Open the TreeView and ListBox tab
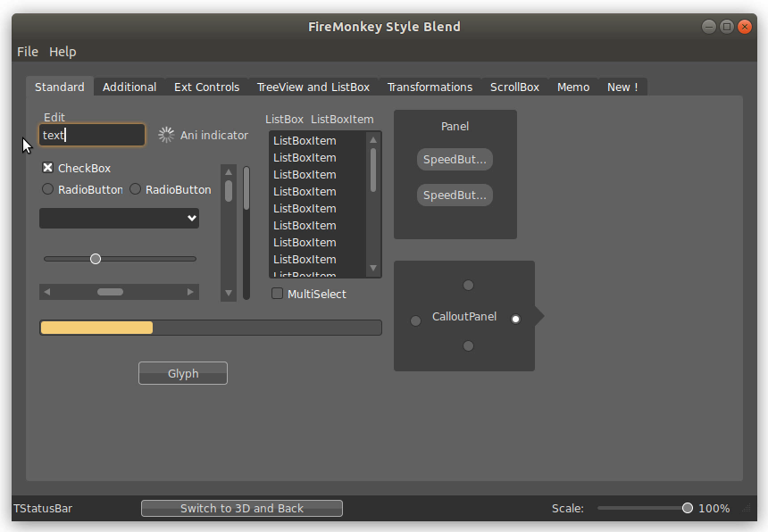The width and height of the screenshot is (768, 532). click(313, 87)
